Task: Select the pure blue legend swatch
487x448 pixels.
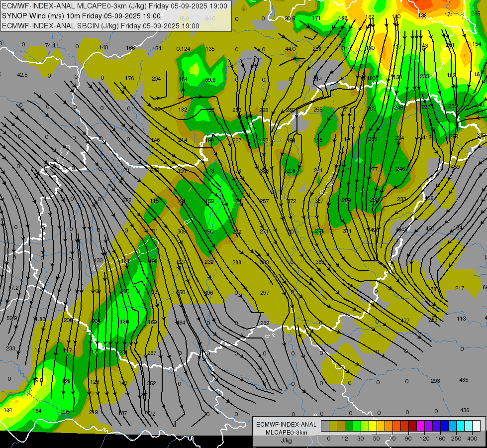Action: [x=445, y=426]
